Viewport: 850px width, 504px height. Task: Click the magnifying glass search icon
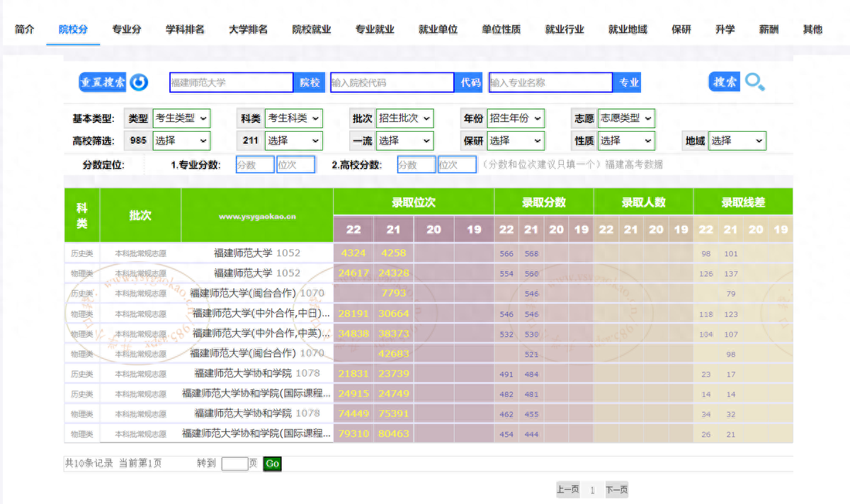click(x=754, y=83)
